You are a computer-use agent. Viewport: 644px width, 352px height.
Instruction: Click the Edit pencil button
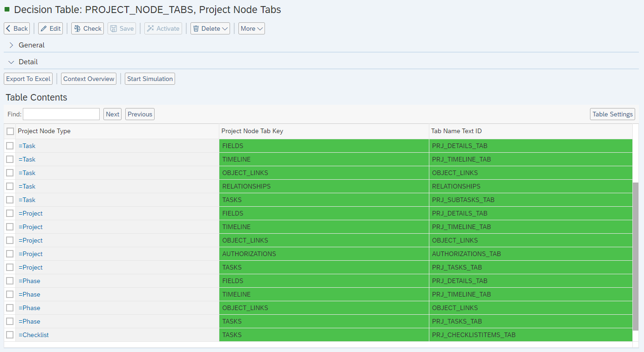point(50,28)
